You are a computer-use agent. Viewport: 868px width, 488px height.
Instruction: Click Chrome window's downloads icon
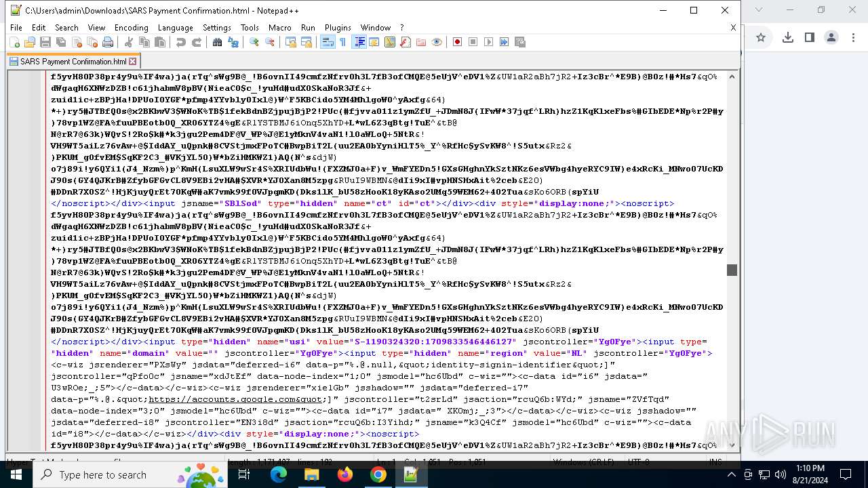(x=788, y=37)
